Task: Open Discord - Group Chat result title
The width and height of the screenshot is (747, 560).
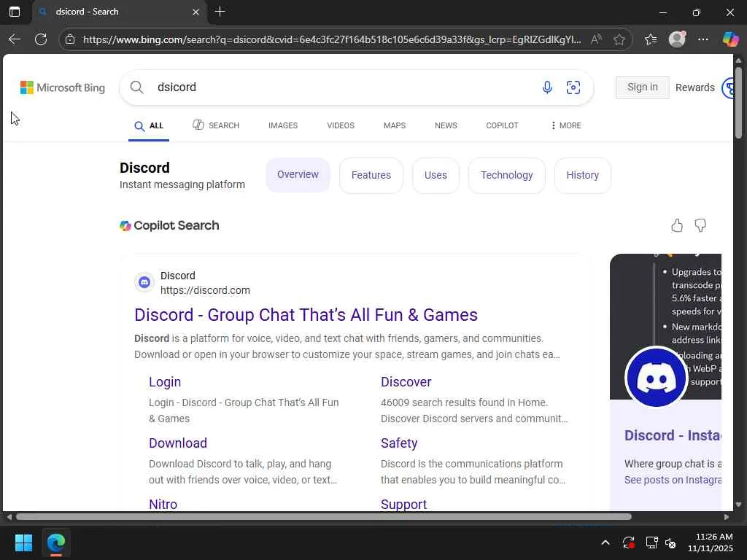Action: click(x=306, y=315)
